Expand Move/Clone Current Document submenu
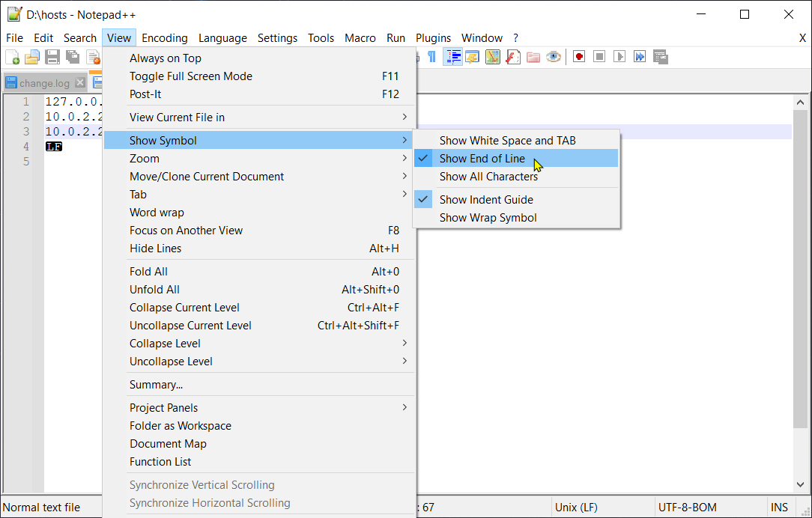Viewport: 812px width, 518px height. (x=259, y=177)
